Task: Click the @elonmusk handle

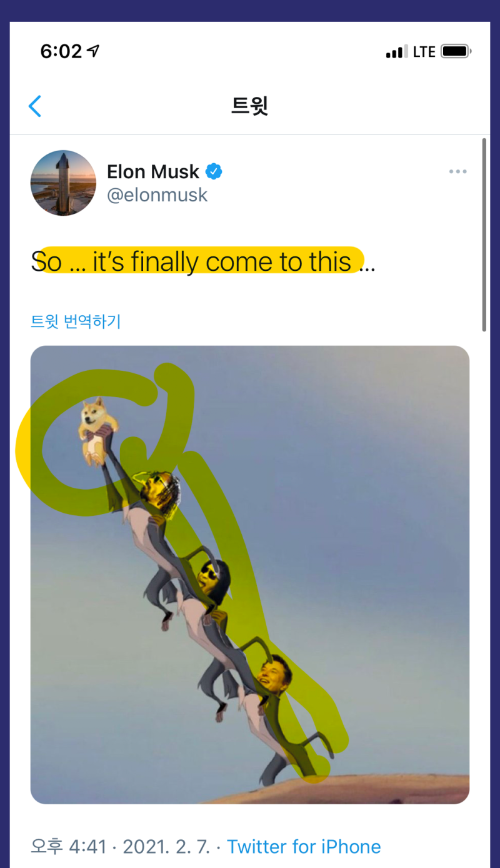Action: pyautogui.click(x=157, y=195)
